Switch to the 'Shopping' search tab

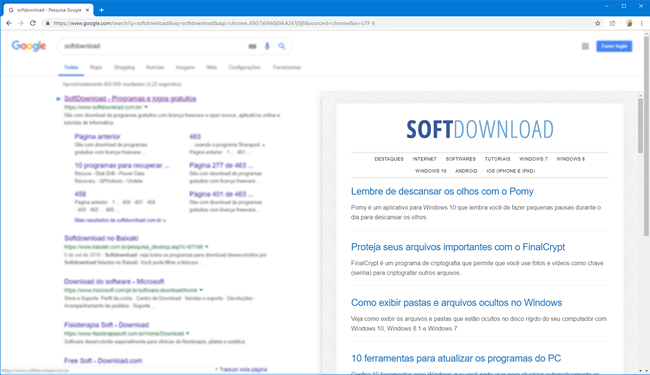tap(124, 67)
